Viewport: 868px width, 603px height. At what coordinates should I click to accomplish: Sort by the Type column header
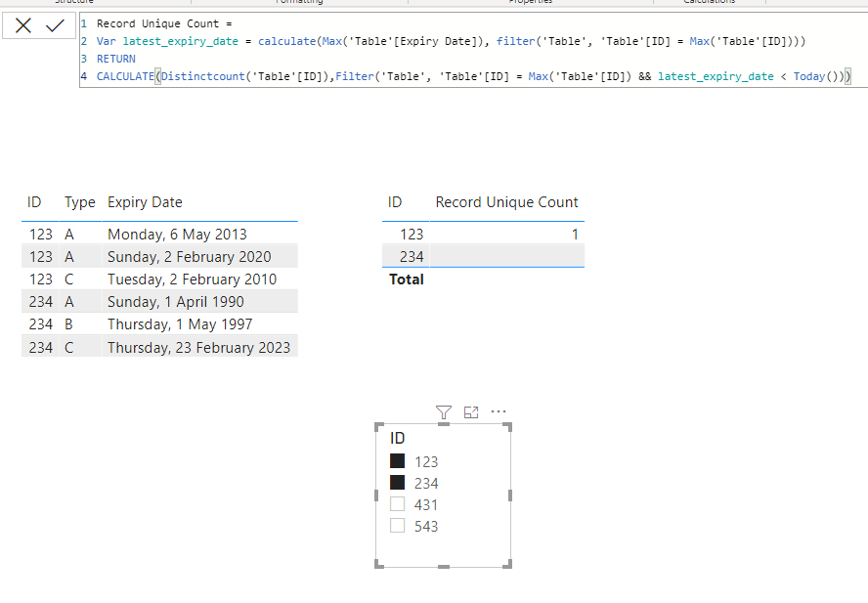pyautogui.click(x=80, y=202)
